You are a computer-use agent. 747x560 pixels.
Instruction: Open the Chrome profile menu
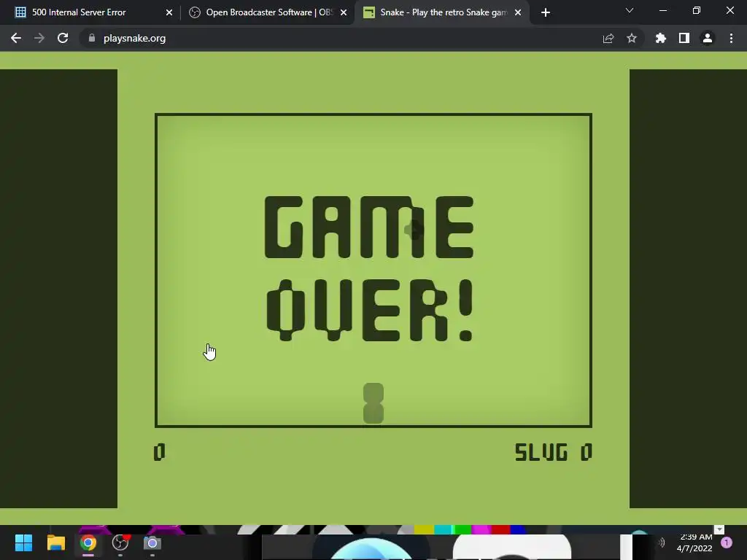pos(708,38)
